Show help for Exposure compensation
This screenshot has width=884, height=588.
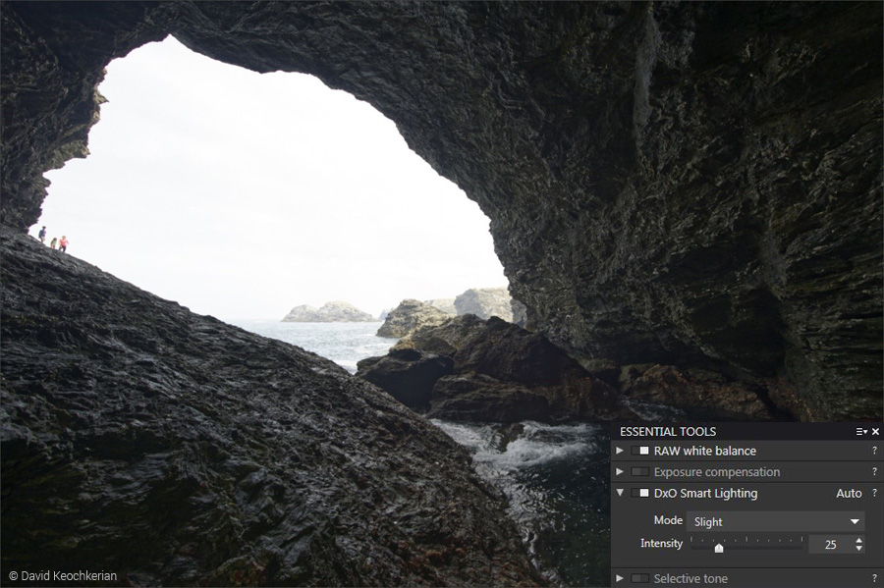(x=874, y=472)
